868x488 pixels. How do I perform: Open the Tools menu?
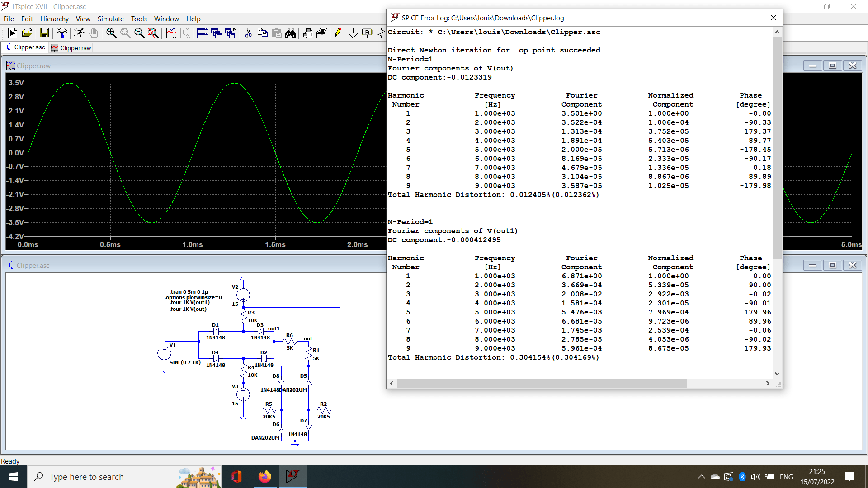click(x=139, y=19)
